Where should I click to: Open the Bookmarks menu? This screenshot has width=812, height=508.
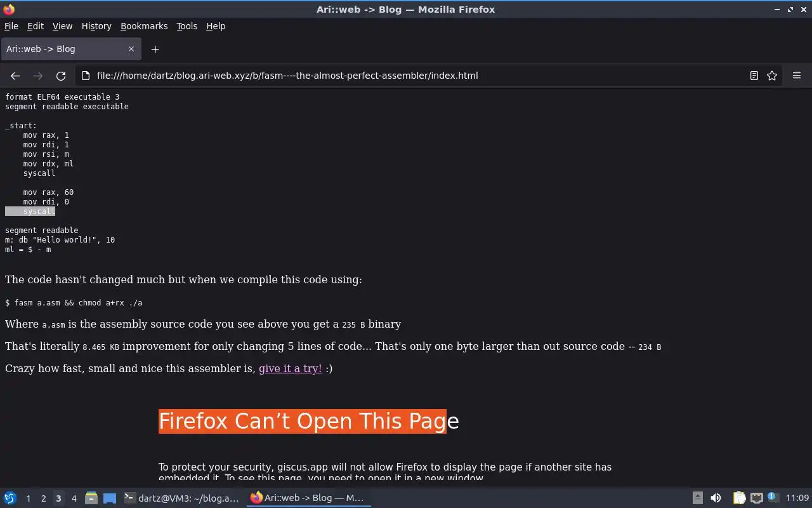[x=144, y=26]
